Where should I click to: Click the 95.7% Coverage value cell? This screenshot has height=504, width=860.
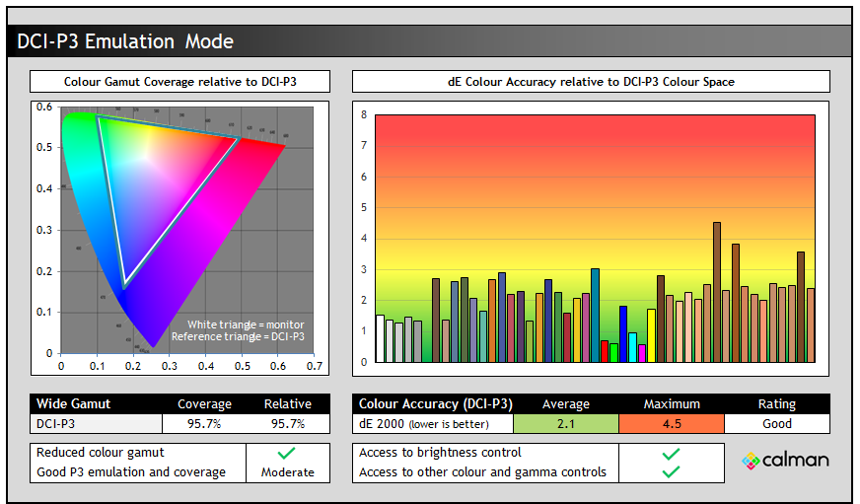pos(204,423)
